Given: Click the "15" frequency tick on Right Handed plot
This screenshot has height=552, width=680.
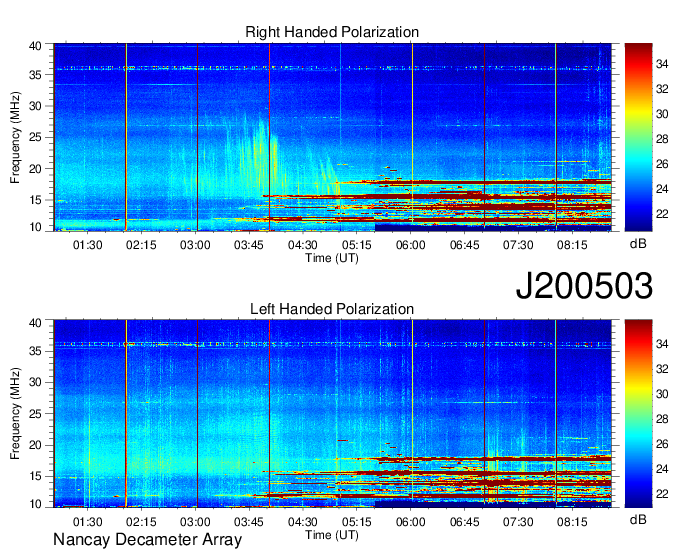Looking at the screenshot, I should pos(35,200).
